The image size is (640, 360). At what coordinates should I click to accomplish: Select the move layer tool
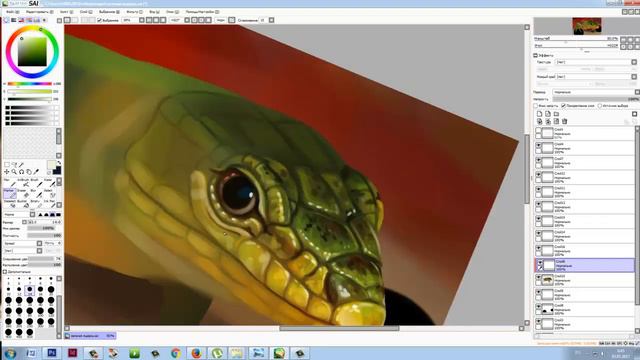(7, 172)
